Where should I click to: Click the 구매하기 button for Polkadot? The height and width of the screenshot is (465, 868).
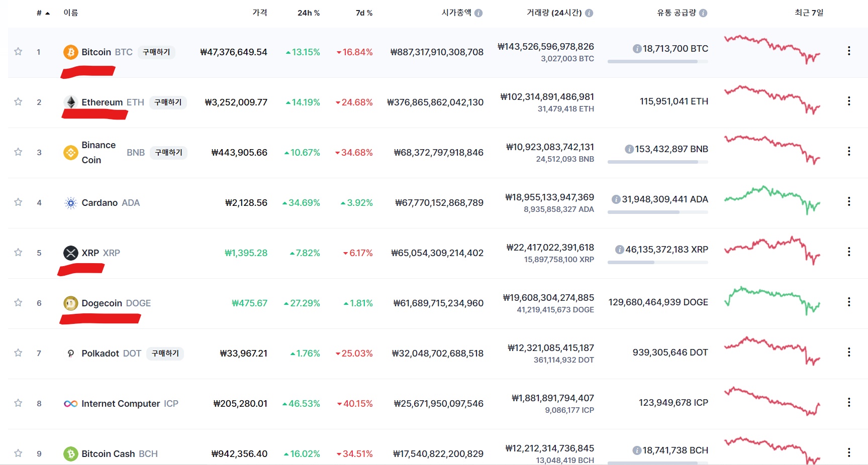click(x=165, y=354)
